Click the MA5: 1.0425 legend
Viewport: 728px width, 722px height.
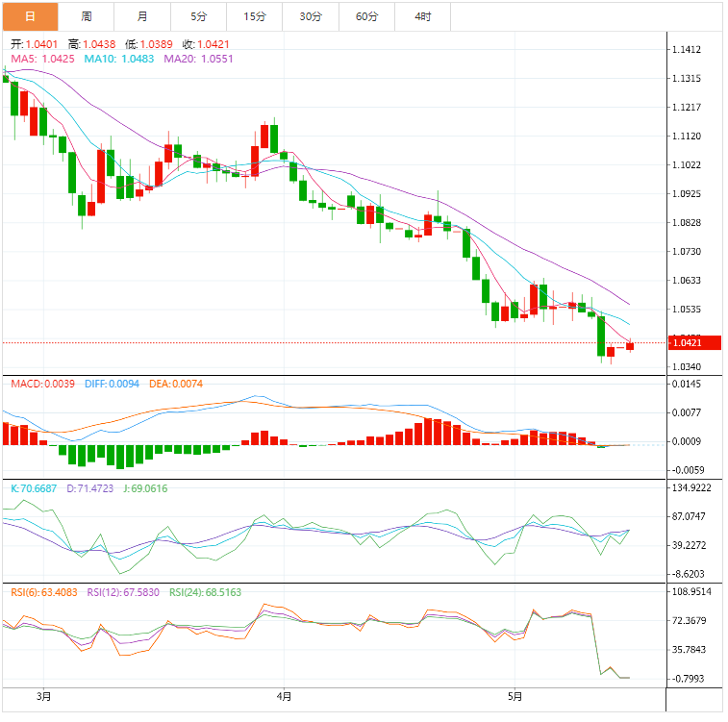42,59
